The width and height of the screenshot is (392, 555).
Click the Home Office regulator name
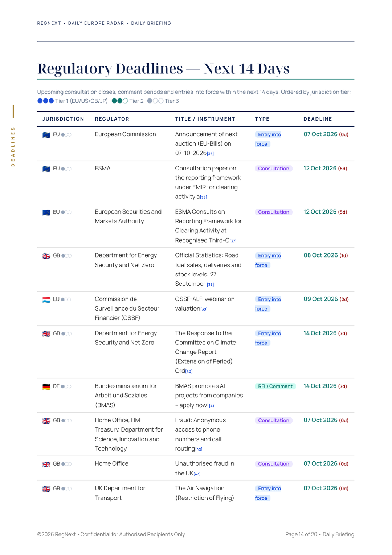(112, 464)
